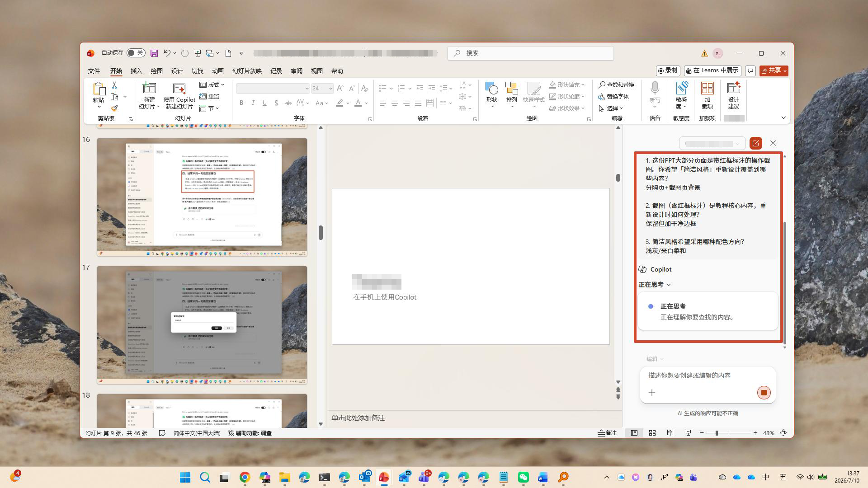This screenshot has width=868, height=488.
Task: Create a new slide with Copilot
Action: 179,96
